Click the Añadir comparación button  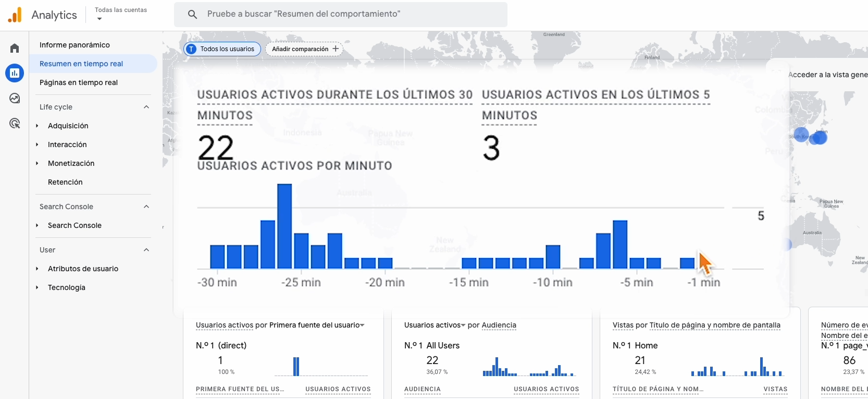pyautogui.click(x=304, y=49)
